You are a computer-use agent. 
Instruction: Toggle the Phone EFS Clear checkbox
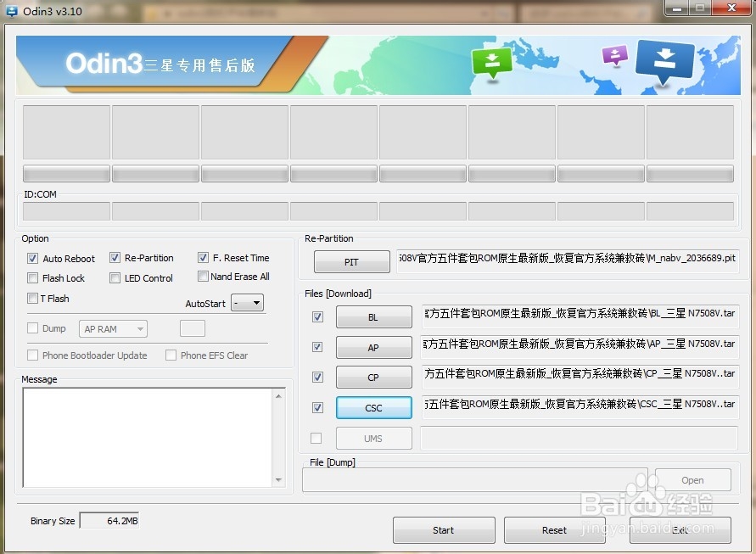(x=171, y=355)
